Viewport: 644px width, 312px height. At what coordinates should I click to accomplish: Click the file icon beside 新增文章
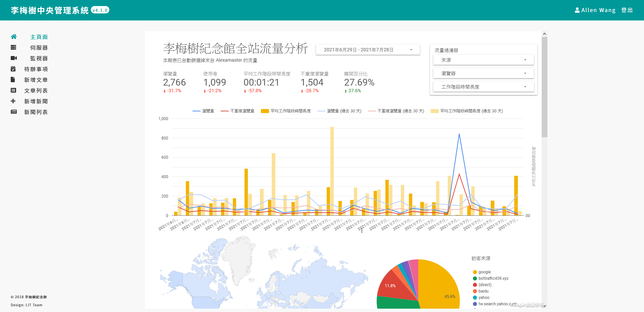pyautogui.click(x=13, y=80)
